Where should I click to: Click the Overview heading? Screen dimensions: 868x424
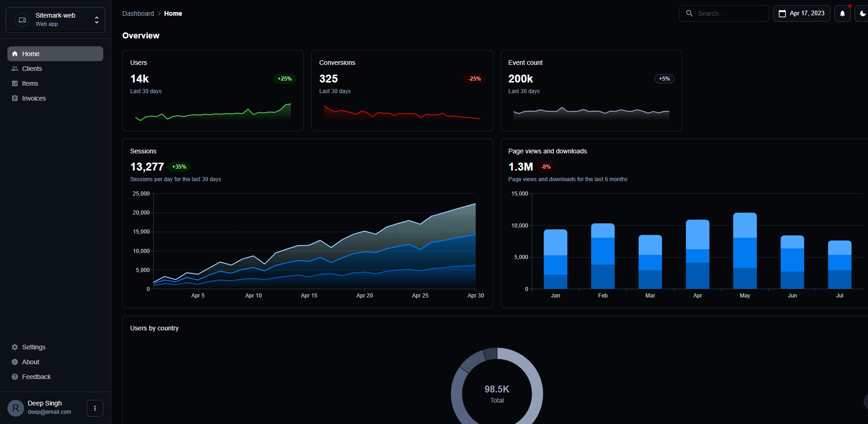pyautogui.click(x=141, y=36)
